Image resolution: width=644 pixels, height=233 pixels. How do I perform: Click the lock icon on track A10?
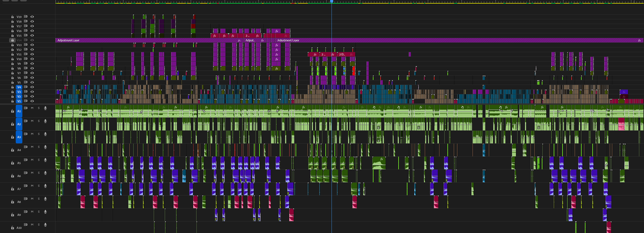tap(12, 228)
